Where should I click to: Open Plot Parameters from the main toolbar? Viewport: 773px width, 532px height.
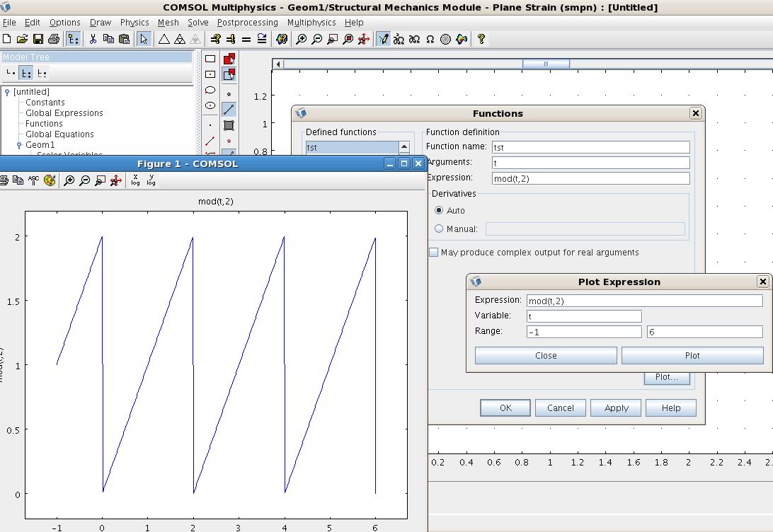282,39
